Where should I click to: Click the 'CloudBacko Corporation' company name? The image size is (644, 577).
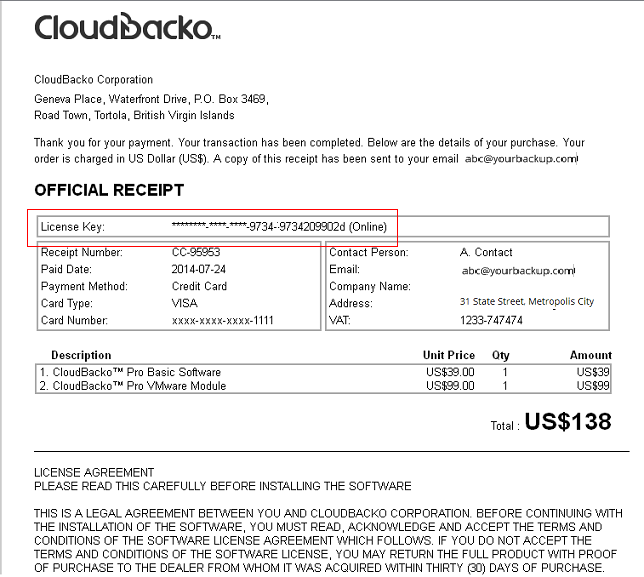click(94, 80)
